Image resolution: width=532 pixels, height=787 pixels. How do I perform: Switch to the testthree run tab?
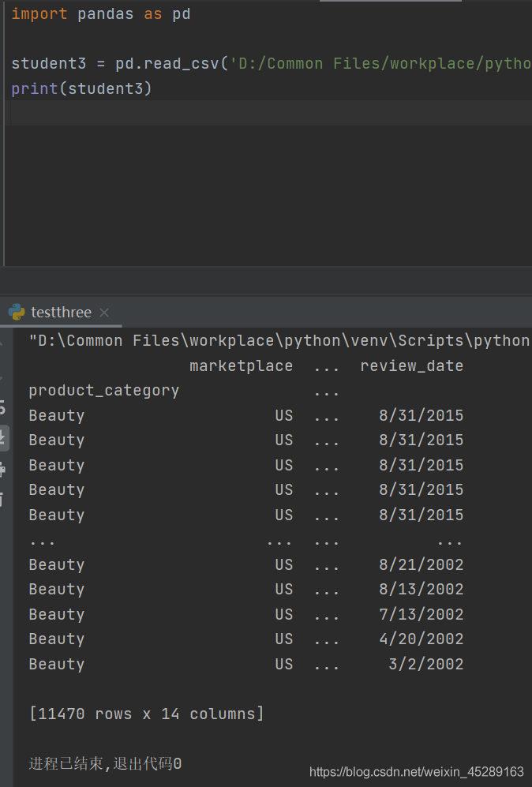pyautogui.click(x=61, y=313)
